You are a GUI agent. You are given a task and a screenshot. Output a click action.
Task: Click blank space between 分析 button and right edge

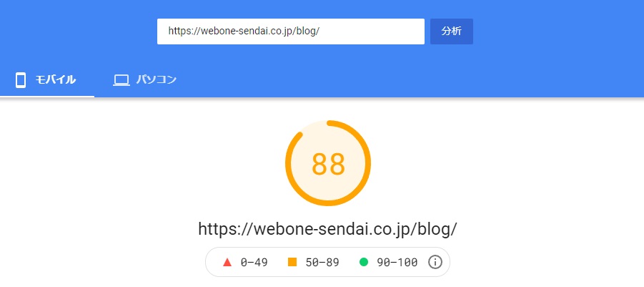pos(558,31)
